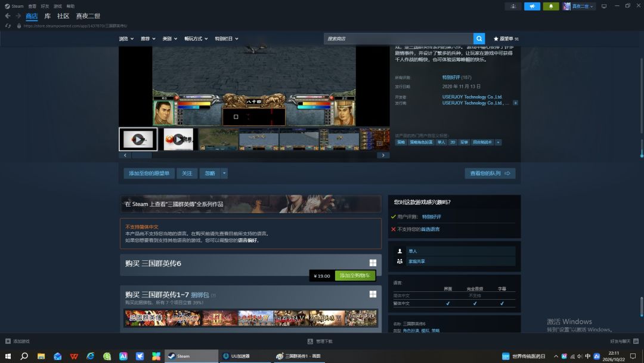The height and width of the screenshot is (363, 644).
Task: Open the UU加速器 taskbar window
Action: pyautogui.click(x=244, y=356)
